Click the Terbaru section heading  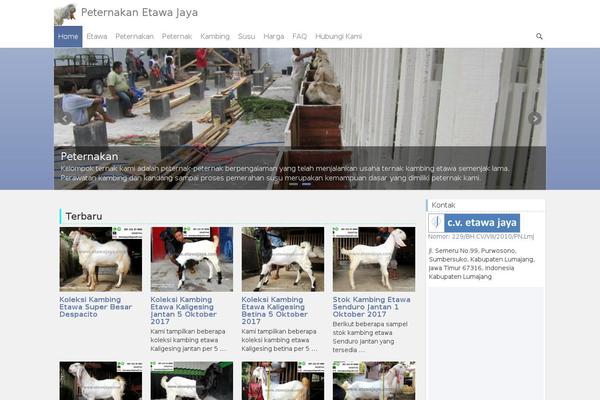[x=84, y=216]
